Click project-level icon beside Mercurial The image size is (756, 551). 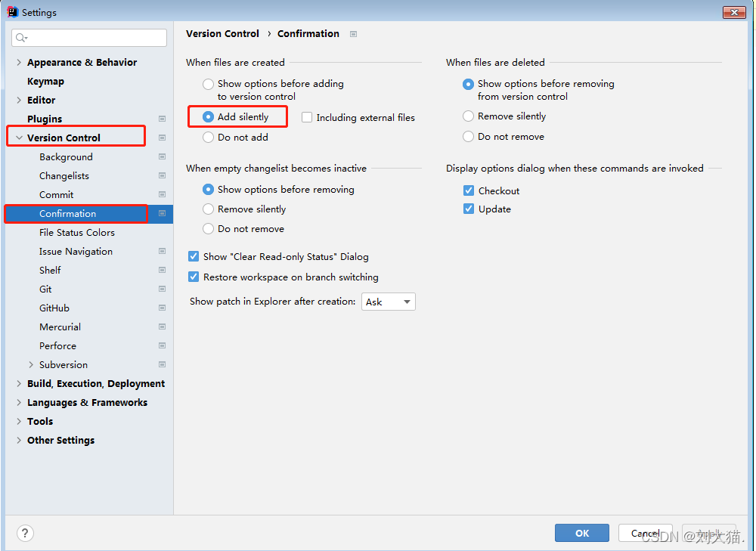(162, 327)
